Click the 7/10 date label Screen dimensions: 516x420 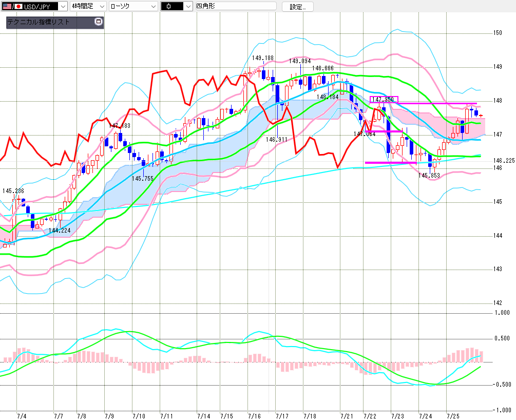[139, 416]
